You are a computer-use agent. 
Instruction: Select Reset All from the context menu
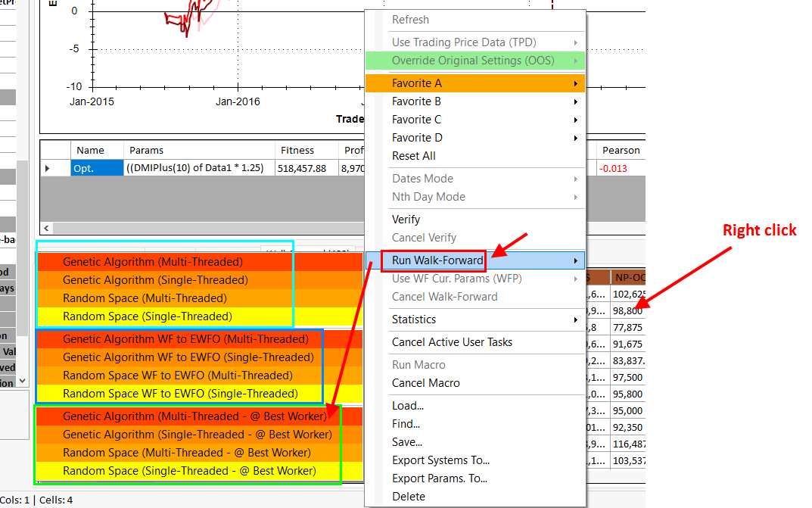(413, 156)
